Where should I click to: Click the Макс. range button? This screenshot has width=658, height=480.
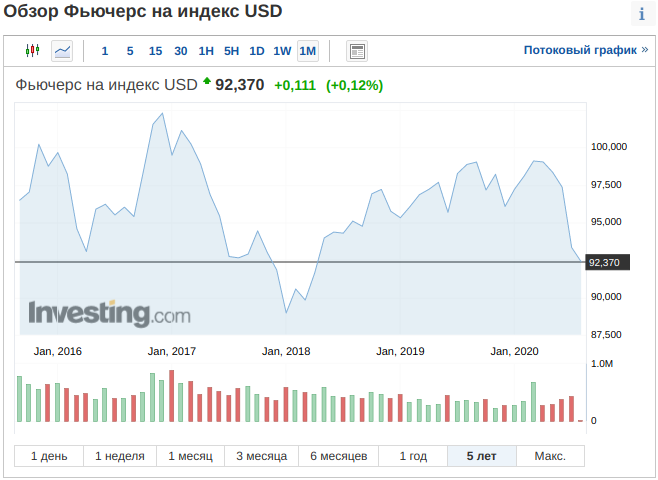pyautogui.click(x=550, y=456)
